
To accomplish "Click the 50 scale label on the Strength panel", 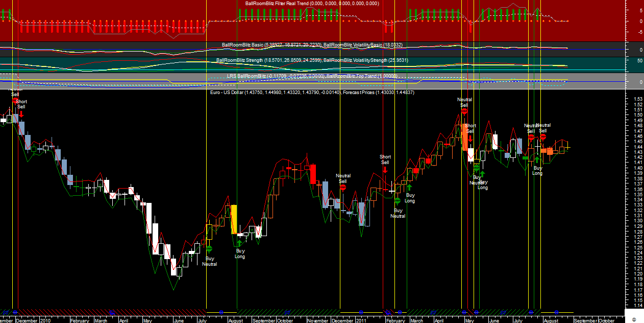I will 639,60.
